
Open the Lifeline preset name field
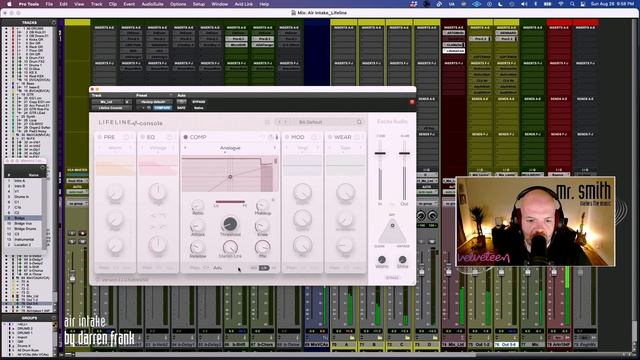click(x=311, y=122)
